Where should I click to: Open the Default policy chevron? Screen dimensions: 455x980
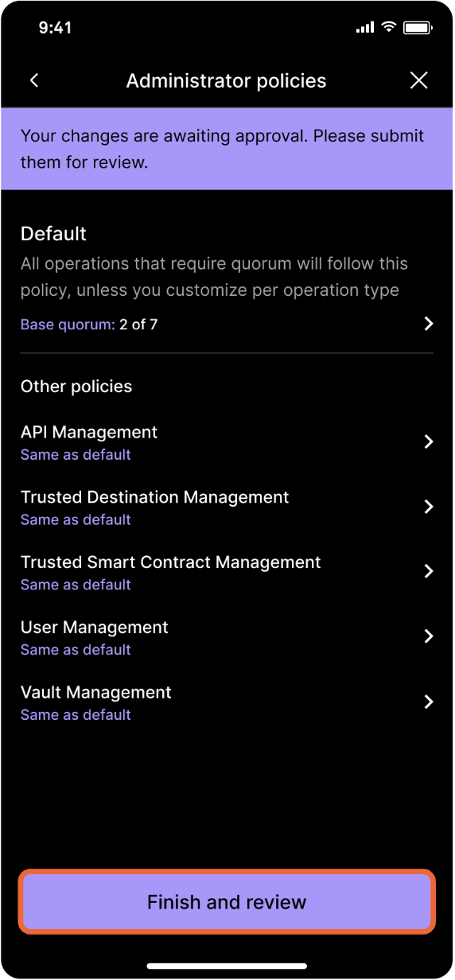(429, 323)
